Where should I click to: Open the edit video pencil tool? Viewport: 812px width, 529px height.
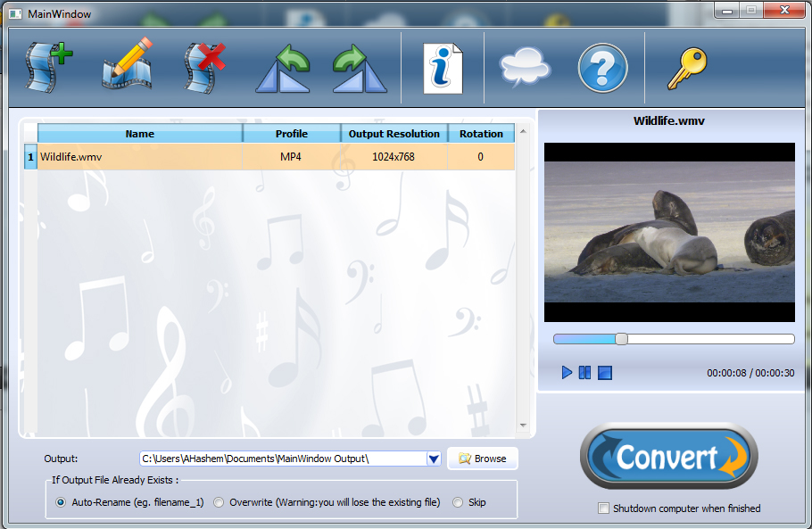click(x=128, y=63)
